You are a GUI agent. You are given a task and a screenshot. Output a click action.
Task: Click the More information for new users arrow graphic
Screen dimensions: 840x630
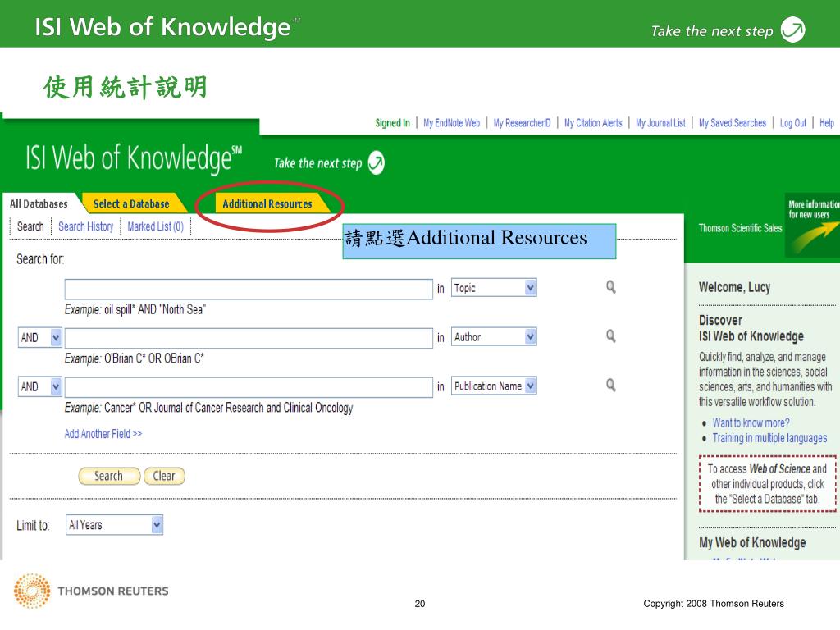point(813,226)
